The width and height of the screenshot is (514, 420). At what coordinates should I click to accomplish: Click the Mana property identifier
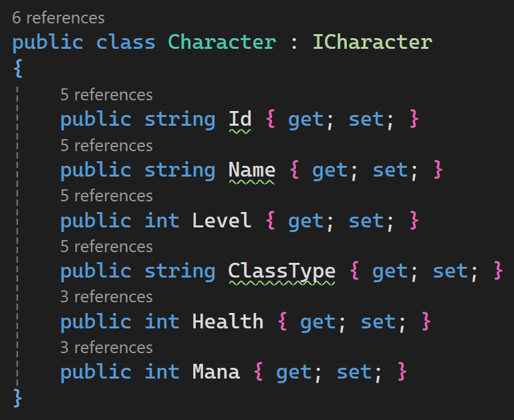pos(216,372)
